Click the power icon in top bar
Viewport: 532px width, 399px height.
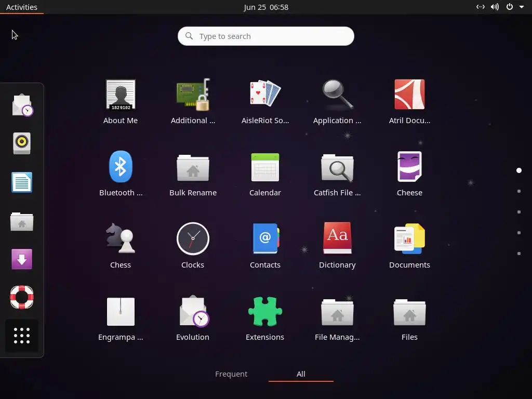click(510, 7)
